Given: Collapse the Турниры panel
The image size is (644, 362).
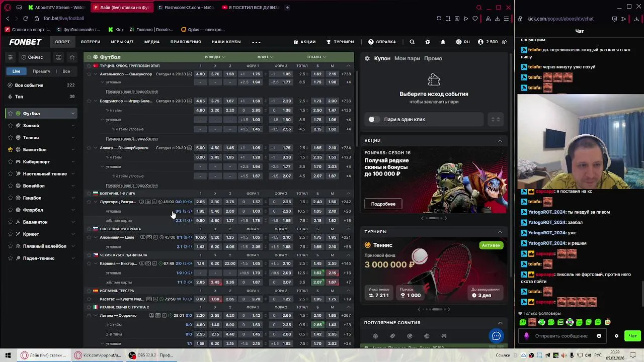Looking at the screenshot, I should [x=500, y=232].
